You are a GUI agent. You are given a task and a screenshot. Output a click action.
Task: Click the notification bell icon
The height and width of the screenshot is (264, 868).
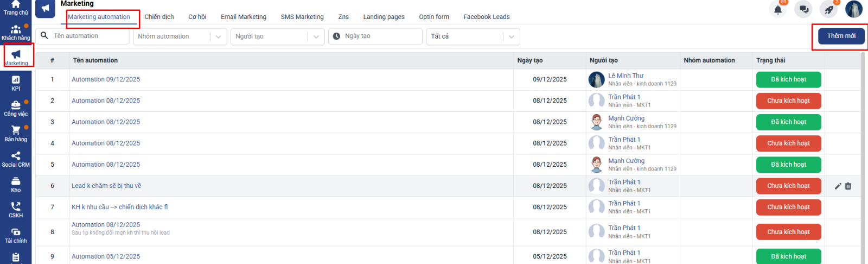[778, 10]
